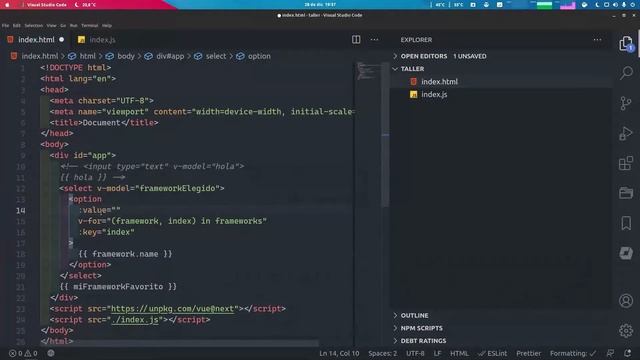
Task: Click the index.html file icon in Explorer
Action: tap(413, 82)
